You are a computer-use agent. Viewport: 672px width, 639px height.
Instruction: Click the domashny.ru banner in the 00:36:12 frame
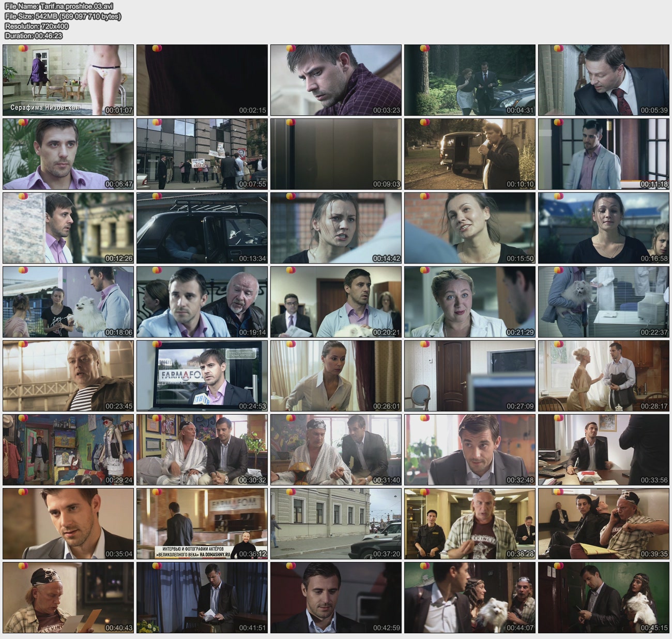(x=194, y=551)
